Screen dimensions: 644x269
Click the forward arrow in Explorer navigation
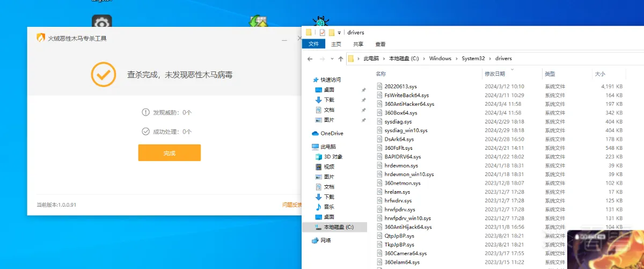point(322,59)
